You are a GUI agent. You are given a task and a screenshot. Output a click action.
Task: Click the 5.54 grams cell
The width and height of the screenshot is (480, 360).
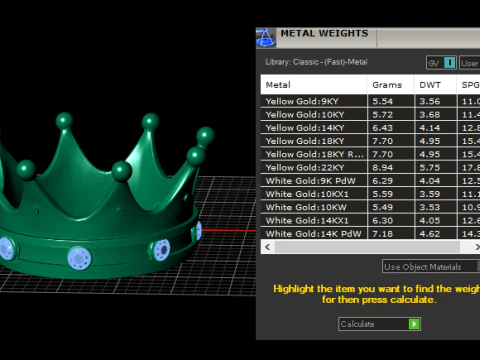[x=391, y=101]
